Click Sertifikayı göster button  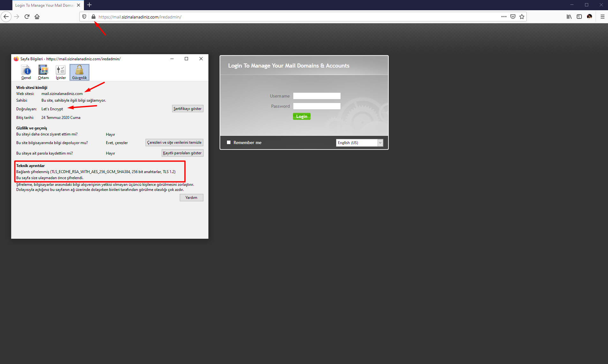[x=188, y=109]
